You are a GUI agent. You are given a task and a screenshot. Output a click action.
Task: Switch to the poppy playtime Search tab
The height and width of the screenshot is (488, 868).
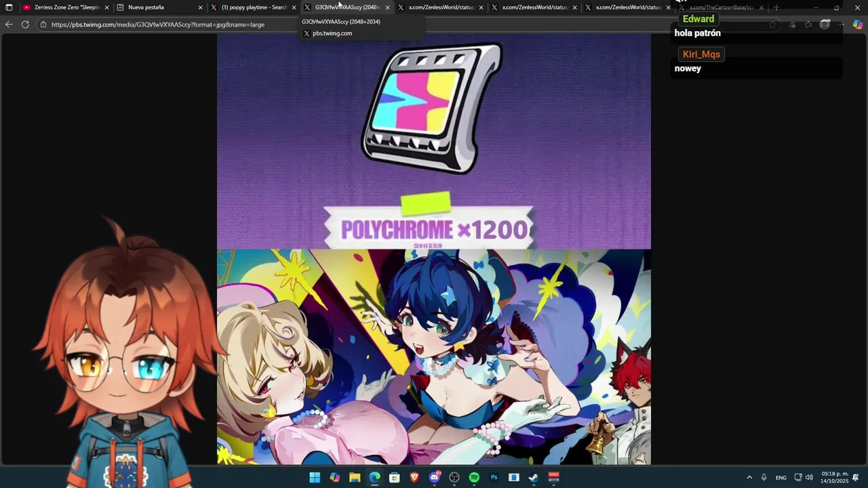pos(253,7)
